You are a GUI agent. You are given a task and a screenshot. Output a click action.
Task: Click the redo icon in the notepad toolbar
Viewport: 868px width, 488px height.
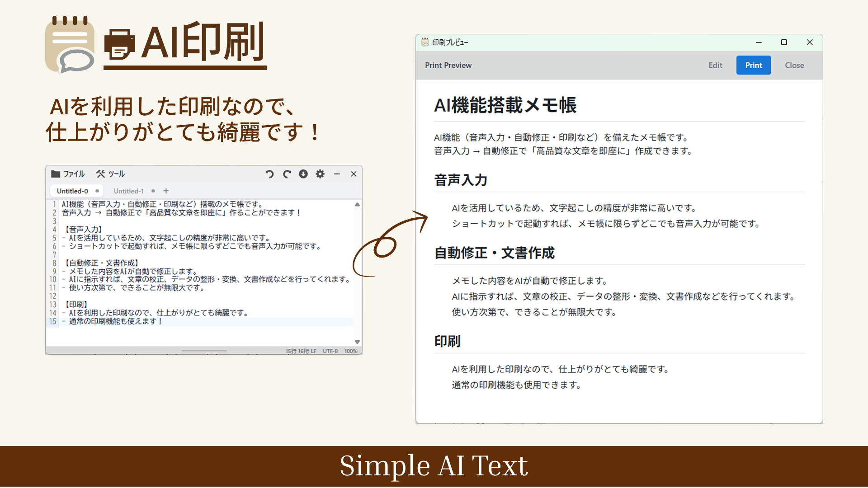(287, 174)
